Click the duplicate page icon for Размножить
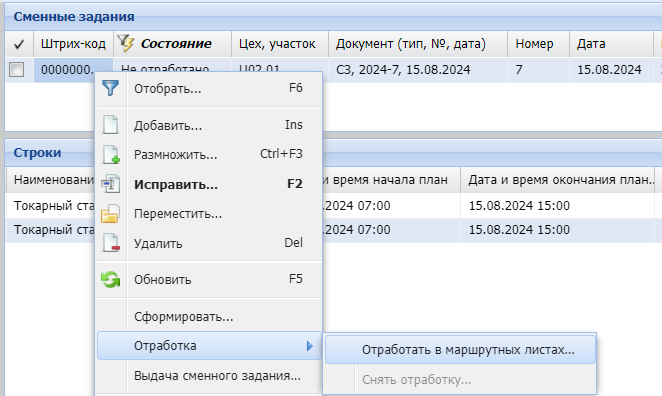 coord(111,154)
